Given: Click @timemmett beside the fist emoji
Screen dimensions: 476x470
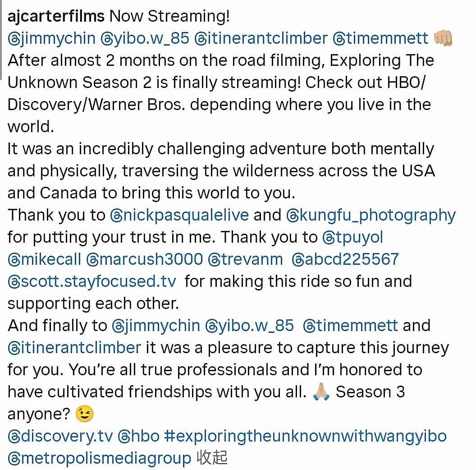Looking at the screenshot, I should tap(380, 38).
